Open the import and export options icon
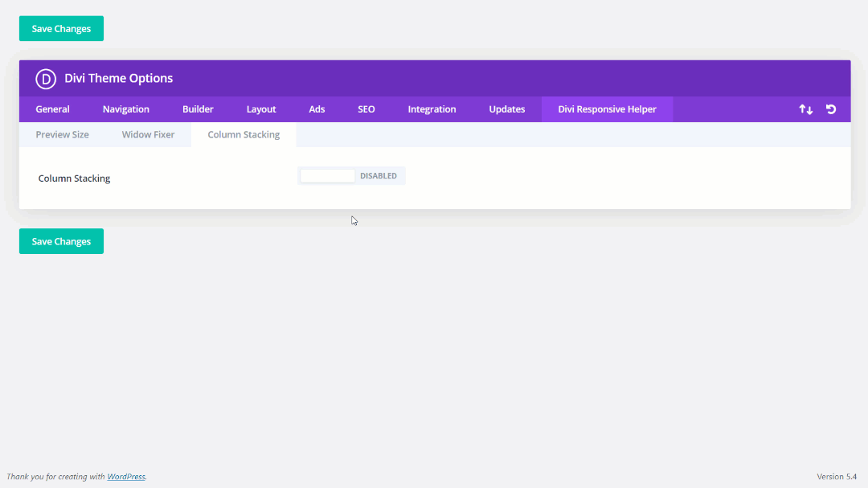This screenshot has height=488, width=868. click(x=806, y=109)
